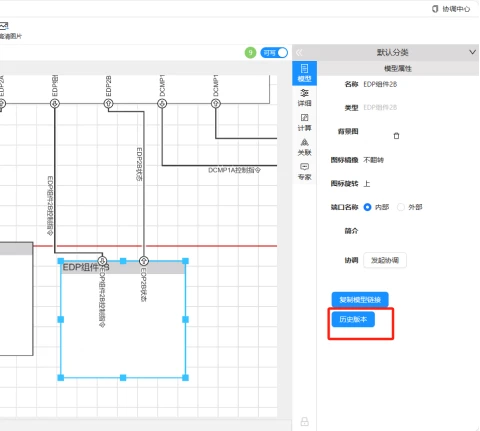This screenshot has height=431, width=480.
Task: Delete background image with trash icon
Action: pyautogui.click(x=396, y=136)
